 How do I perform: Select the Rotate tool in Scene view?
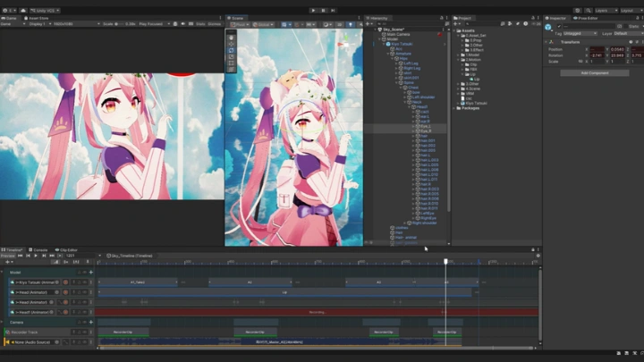point(232,50)
